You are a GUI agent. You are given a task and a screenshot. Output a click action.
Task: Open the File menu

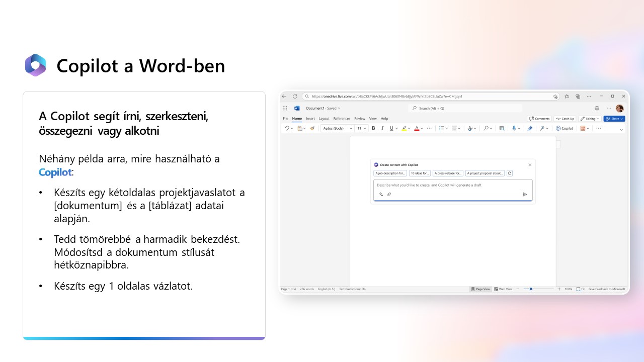click(x=285, y=119)
